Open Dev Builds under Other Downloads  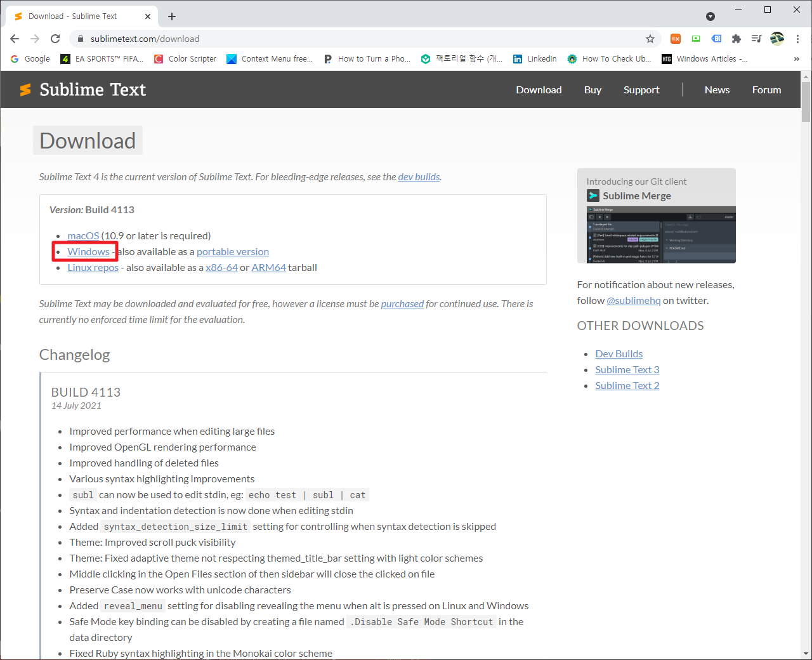click(x=619, y=354)
